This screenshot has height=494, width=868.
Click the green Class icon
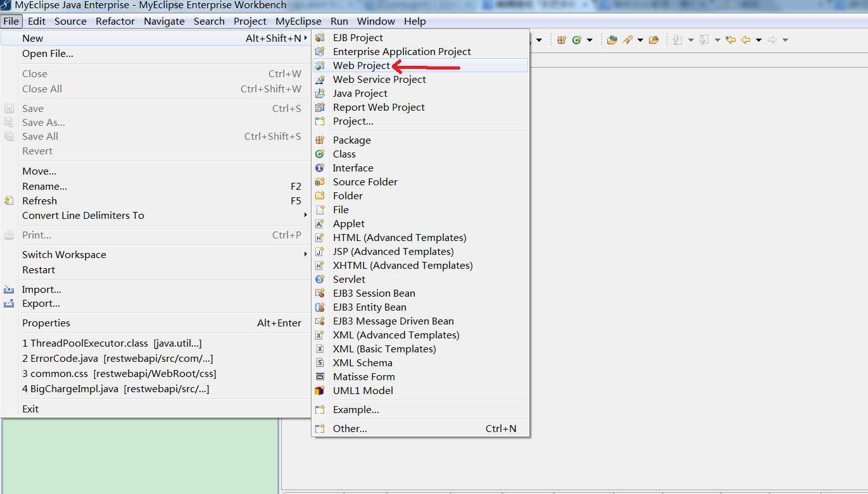pos(320,154)
